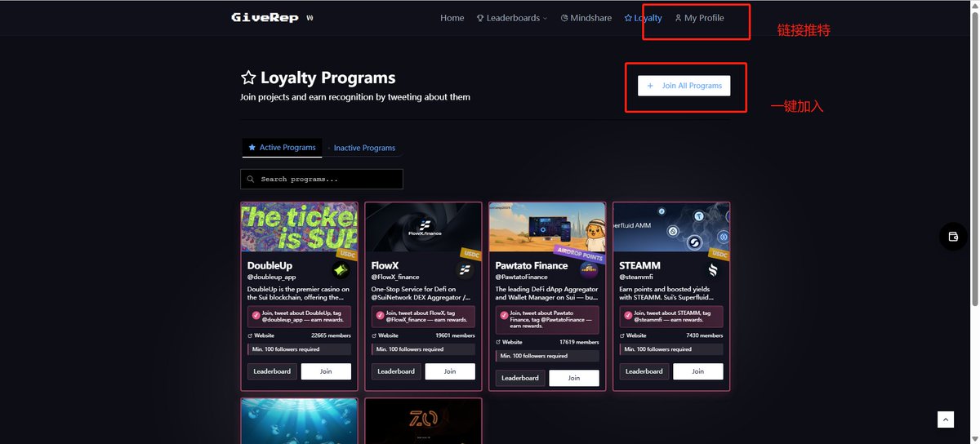Open Mindshare page
Screen dimensions: 980x444
tap(586, 18)
